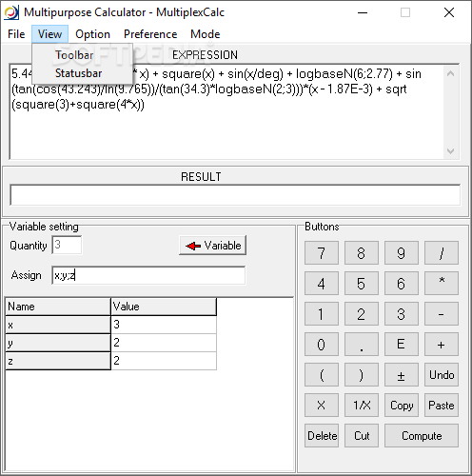Close the open View menu
The image size is (472, 476).
point(49,34)
